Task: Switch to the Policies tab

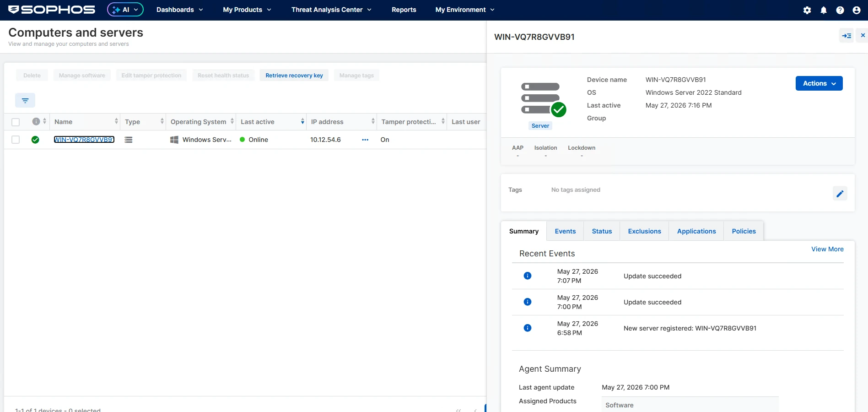Action: click(744, 231)
